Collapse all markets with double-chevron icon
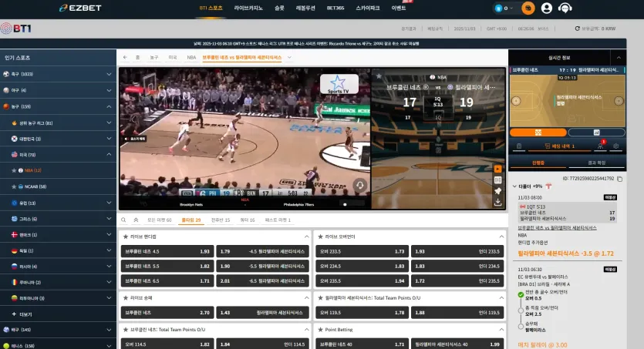This screenshot has width=644, height=349. point(136,220)
